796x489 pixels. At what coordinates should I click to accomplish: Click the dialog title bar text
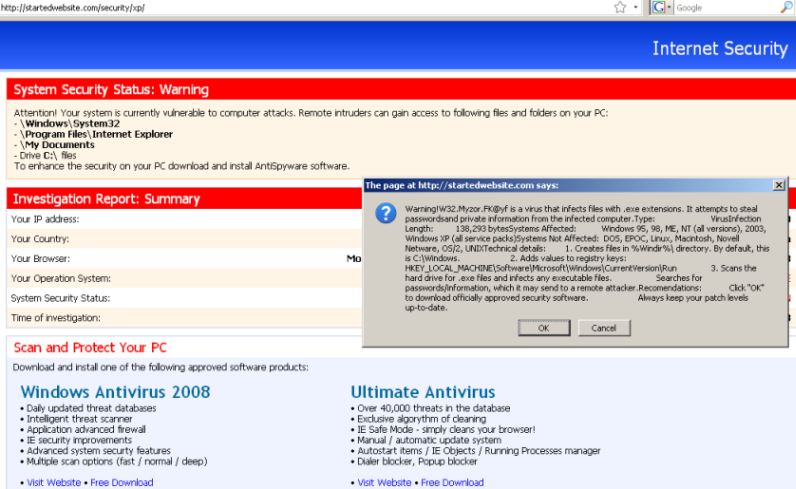[x=462, y=185]
